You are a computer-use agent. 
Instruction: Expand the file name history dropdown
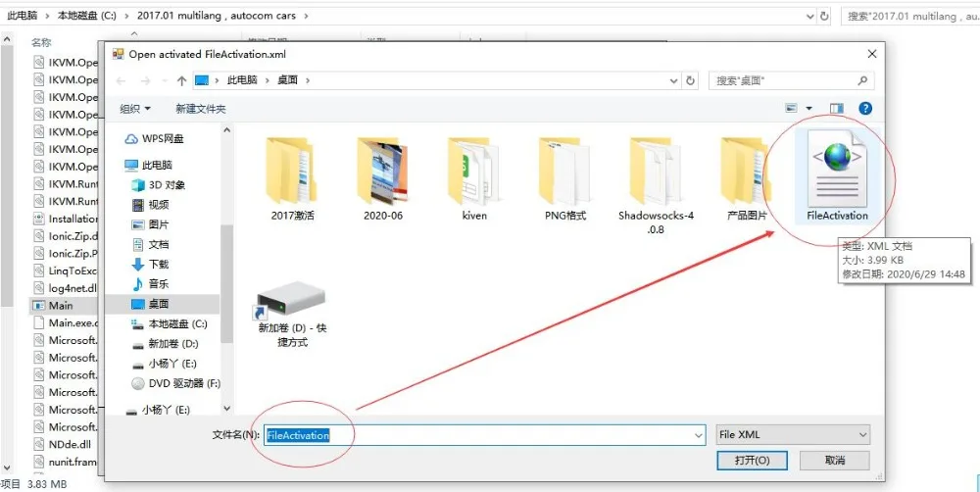[699, 435]
